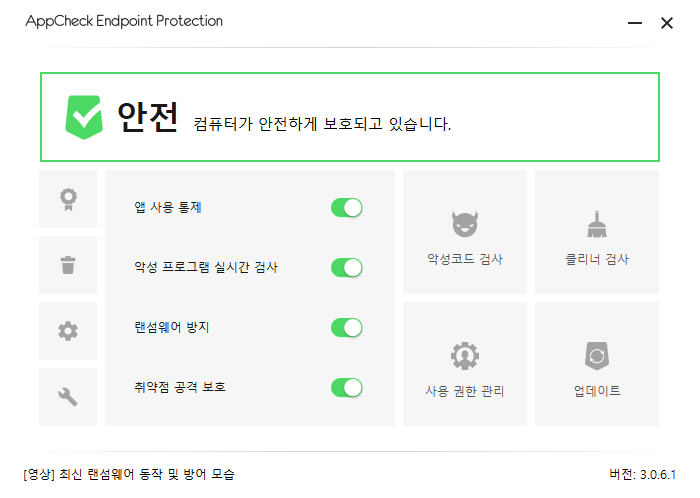This screenshot has height=498, width=700.
Task: Disable 악성 프로그램 실시간 검사 toggle
Action: coord(347,268)
